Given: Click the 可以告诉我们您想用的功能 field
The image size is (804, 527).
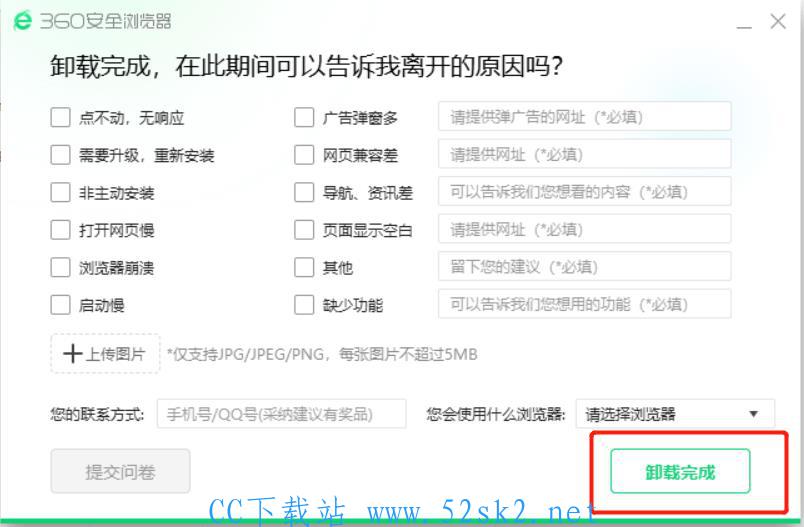Looking at the screenshot, I should coord(585,303).
